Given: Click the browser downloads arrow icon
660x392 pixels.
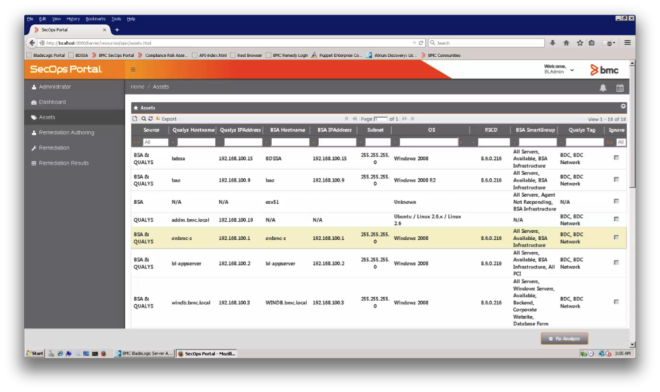Looking at the screenshot, I should (x=552, y=43).
